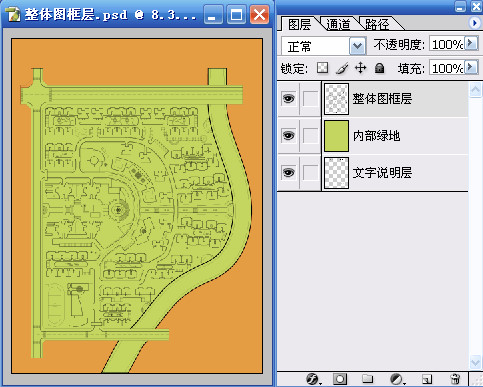
Task: Click the layers list scroll-up arrow
Action: [x=475, y=89]
